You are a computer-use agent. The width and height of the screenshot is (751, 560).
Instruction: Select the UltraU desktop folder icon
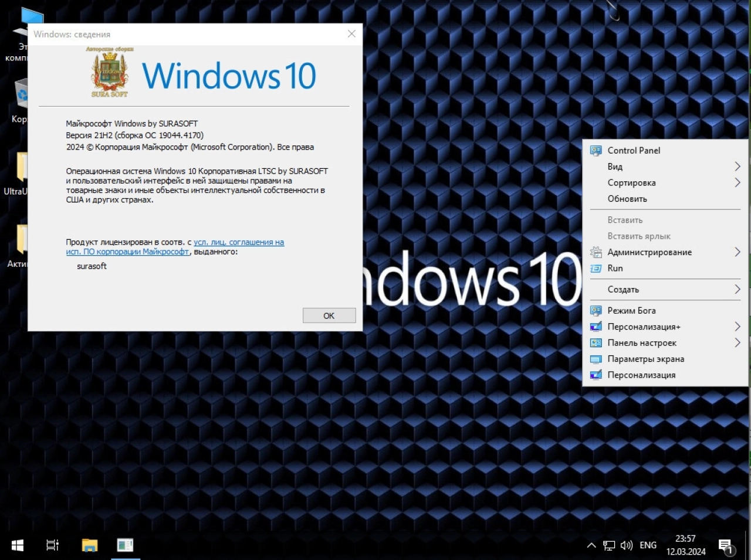[16, 174]
